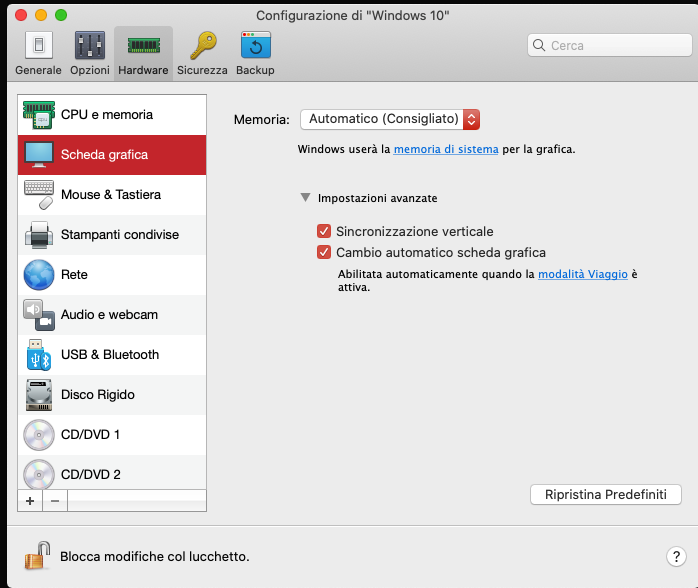Open the Generale settings tab
Image resolution: width=698 pixels, height=588 pixels.
[x=38, y=53]
